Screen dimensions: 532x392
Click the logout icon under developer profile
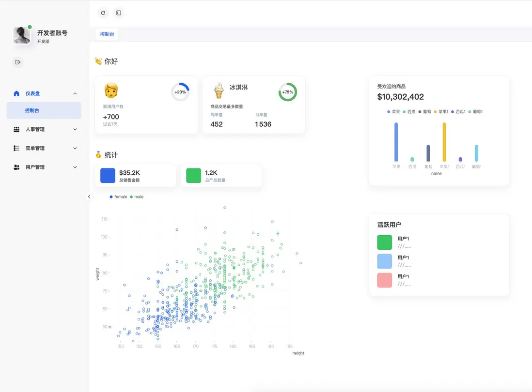(18, 62)
